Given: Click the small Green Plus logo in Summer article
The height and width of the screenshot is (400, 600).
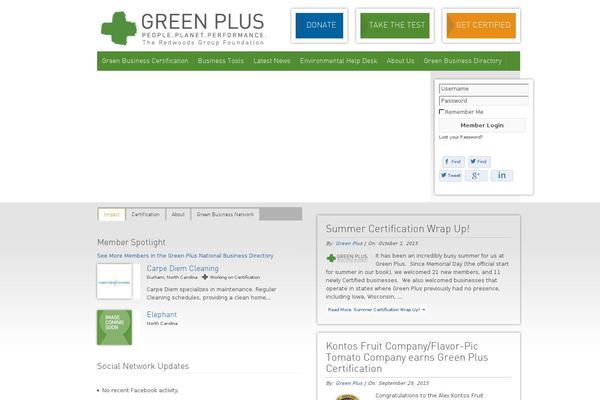Looking at the screenshot, I should point(347,258).
